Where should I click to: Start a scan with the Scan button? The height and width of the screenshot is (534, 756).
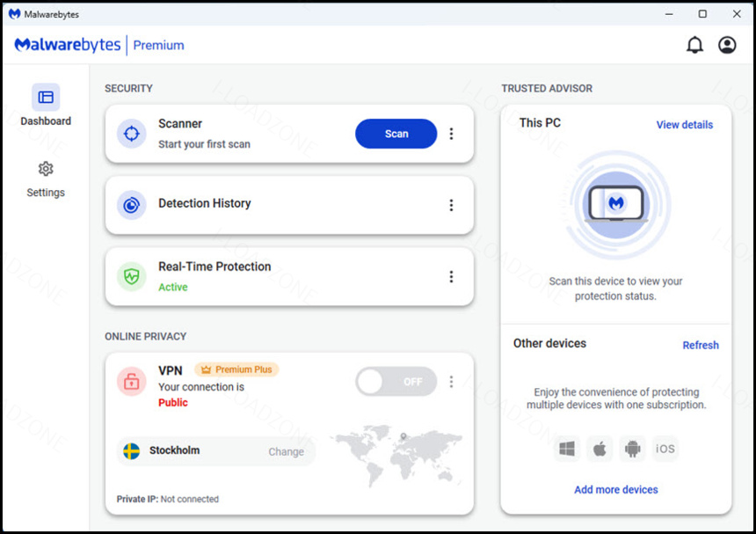396,134
